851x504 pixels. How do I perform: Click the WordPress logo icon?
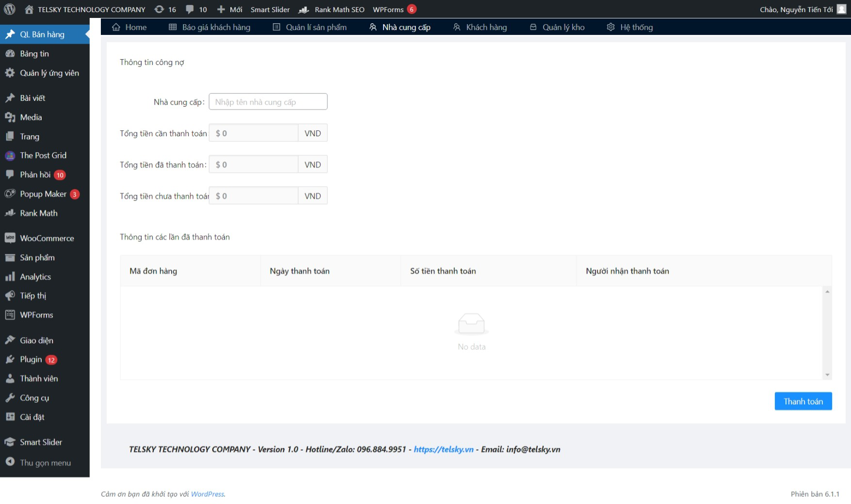[10, 9]
